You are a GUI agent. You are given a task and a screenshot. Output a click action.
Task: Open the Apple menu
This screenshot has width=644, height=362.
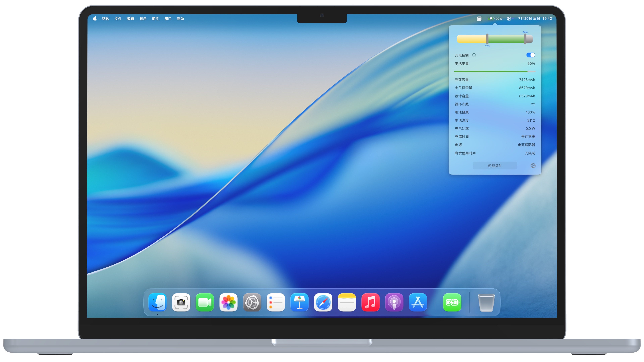pos(95,19)
